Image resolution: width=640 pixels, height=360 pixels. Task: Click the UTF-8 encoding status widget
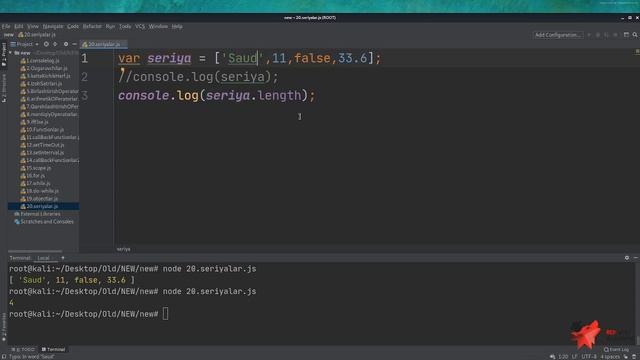coord(589,357)
